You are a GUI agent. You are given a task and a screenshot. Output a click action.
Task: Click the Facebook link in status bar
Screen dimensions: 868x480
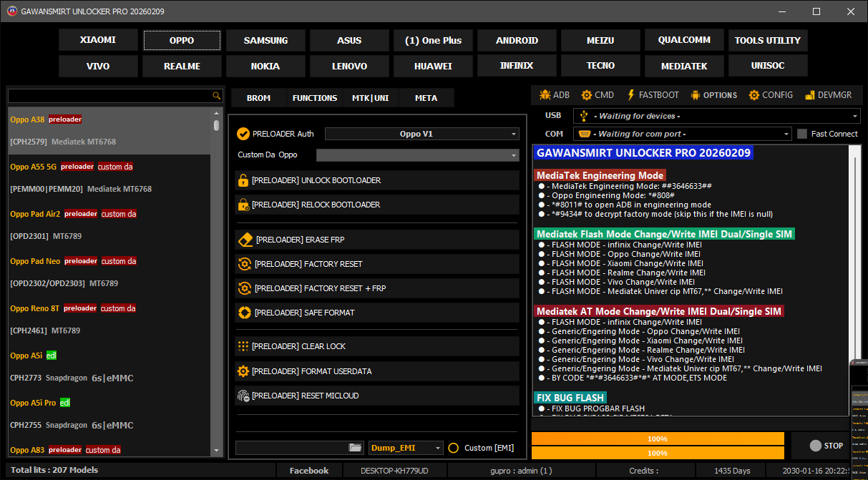(309, 471)
